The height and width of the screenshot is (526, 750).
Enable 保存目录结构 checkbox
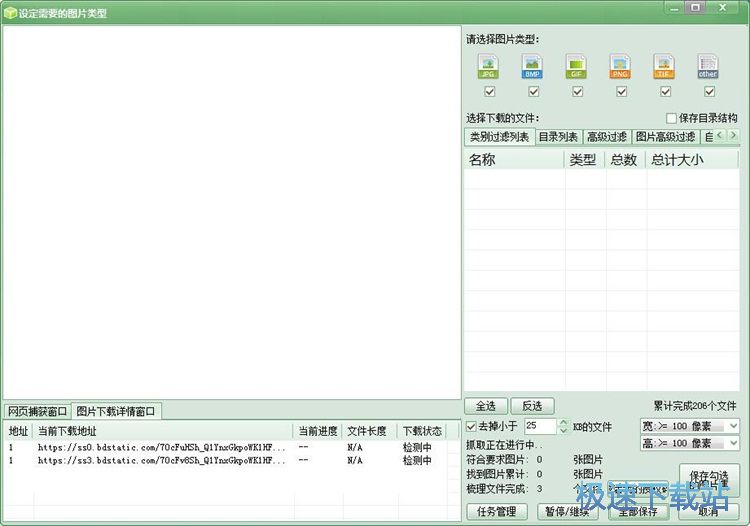click(671, 118)
